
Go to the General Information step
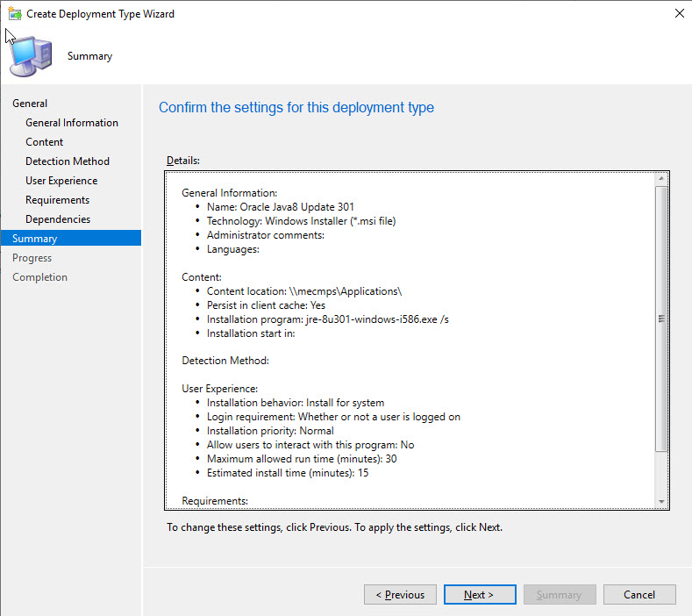tap(72, 123)
